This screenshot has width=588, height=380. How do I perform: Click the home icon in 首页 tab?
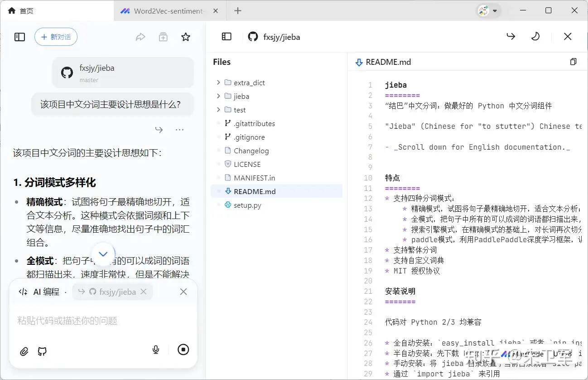point(12,10)
